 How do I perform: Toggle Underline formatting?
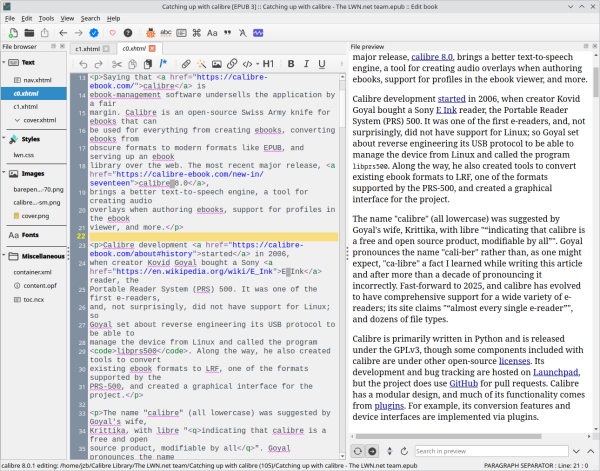tap(322, 64)
